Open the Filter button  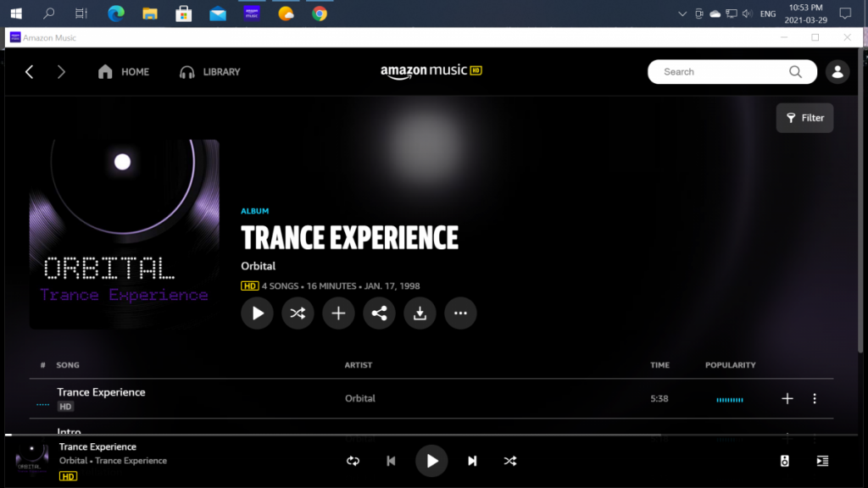point(805,118)
